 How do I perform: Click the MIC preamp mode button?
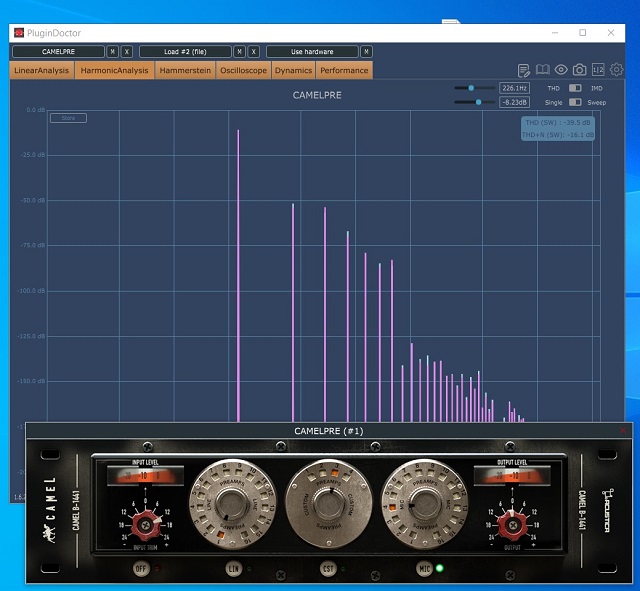(424, 569)
